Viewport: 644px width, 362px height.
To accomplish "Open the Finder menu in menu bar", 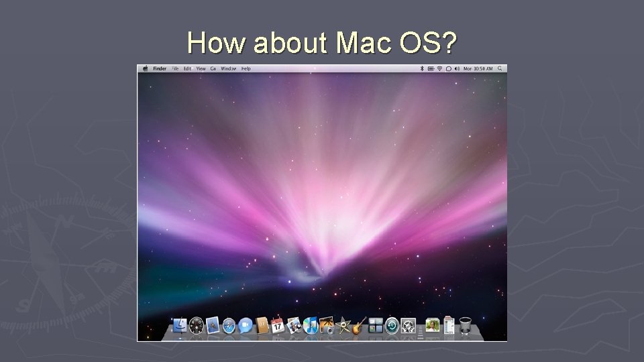I will click(160, 68).
